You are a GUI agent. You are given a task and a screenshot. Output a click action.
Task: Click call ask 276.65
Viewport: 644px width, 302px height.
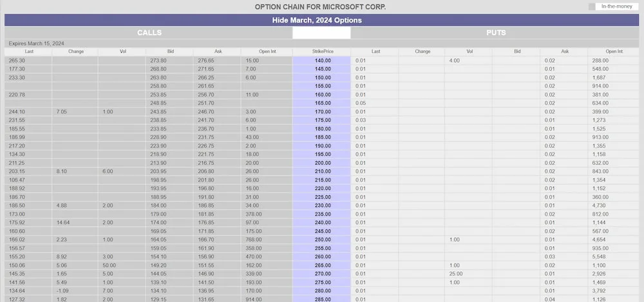(206, 61)
